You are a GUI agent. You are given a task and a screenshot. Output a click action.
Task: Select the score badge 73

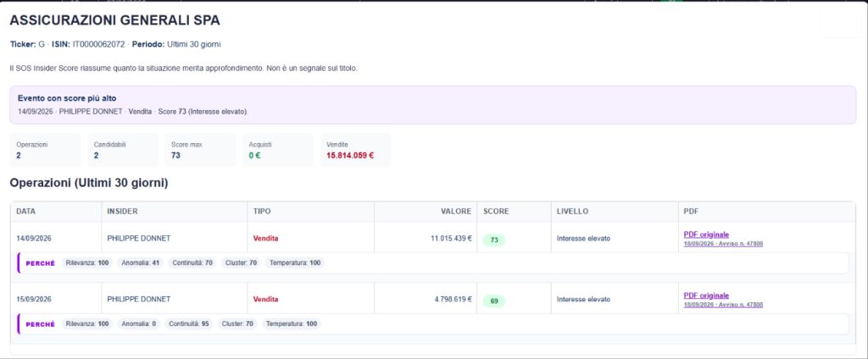tap(494, 240)
